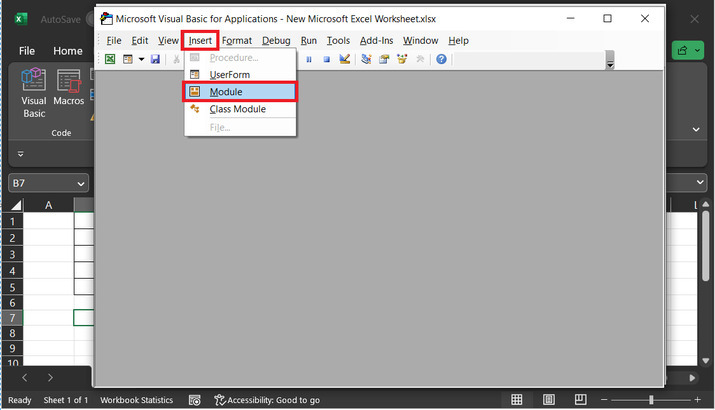Open the Edit menu in VBA editor

click(140, 41)
